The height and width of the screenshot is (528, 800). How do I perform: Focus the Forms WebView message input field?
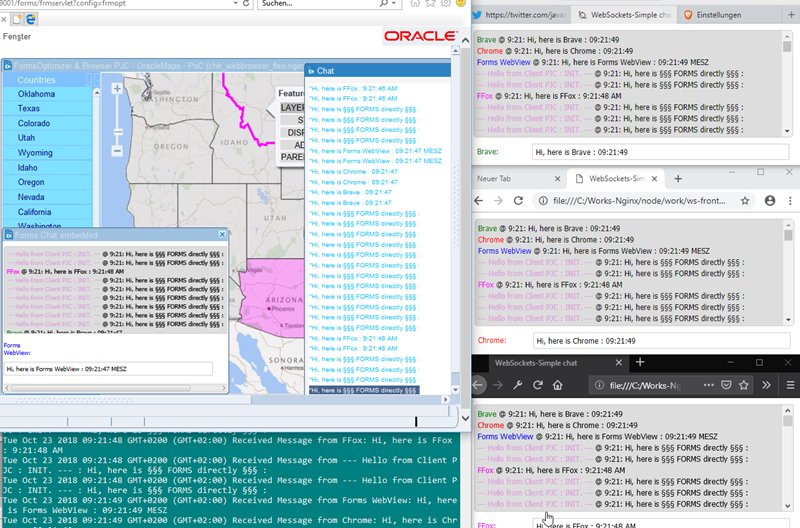click(x=109, y=369)
